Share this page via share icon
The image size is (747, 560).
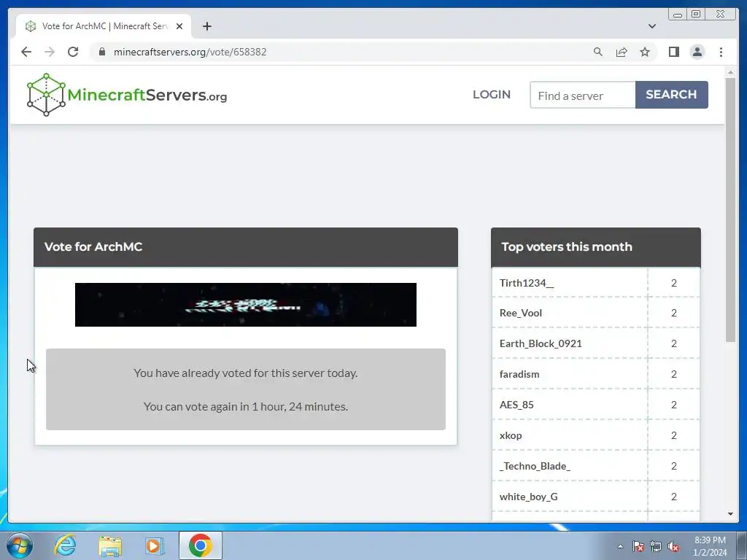click(x=622, y=52)
